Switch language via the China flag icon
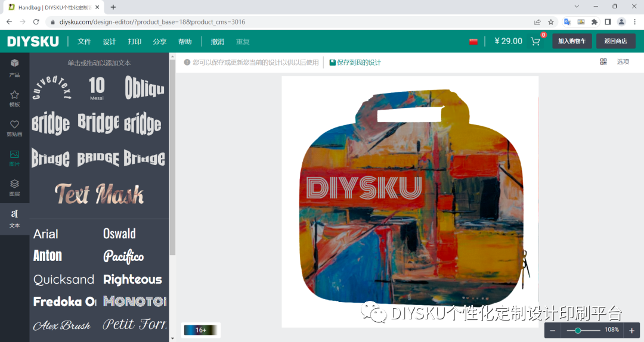Viewport: 644px width, 342px height. point(473,42)
